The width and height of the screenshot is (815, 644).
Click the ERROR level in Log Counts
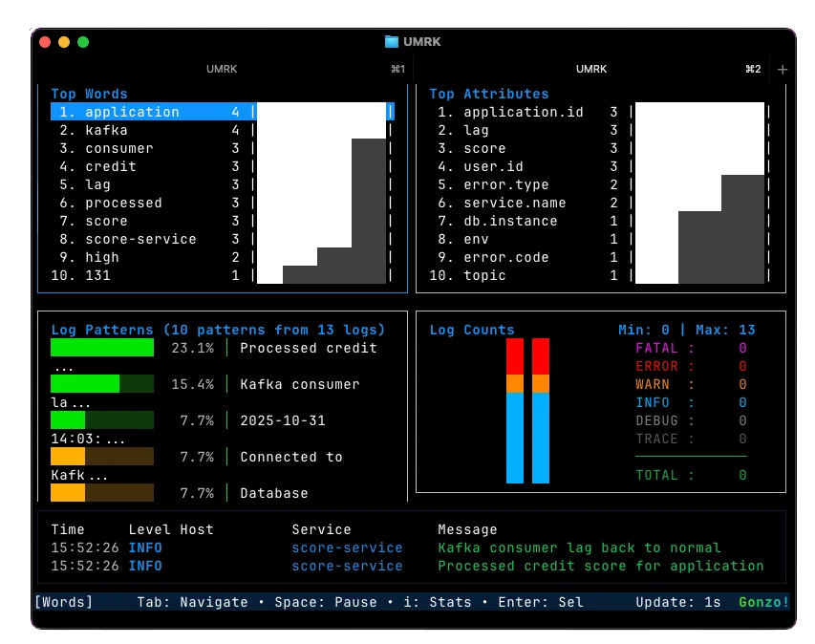click(x=690, y=366)
